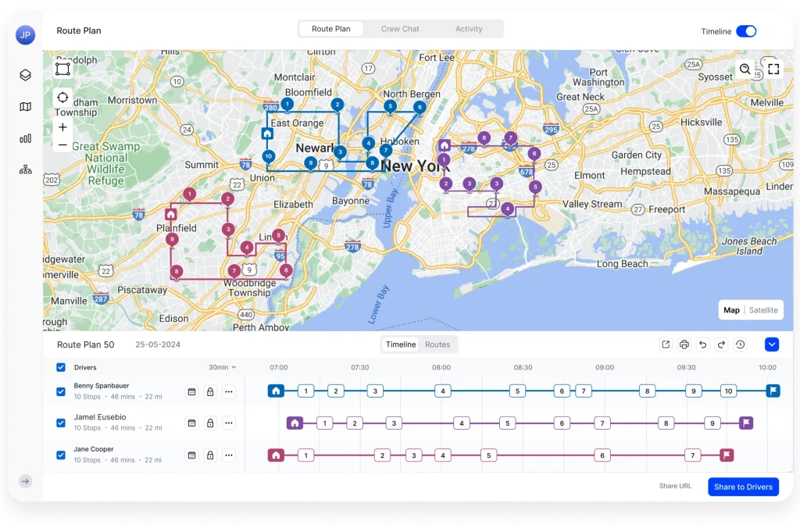The image size is (800, 532).
Task: Uncheck the all Drivers checkbox
Action: (x=61, y=367)
